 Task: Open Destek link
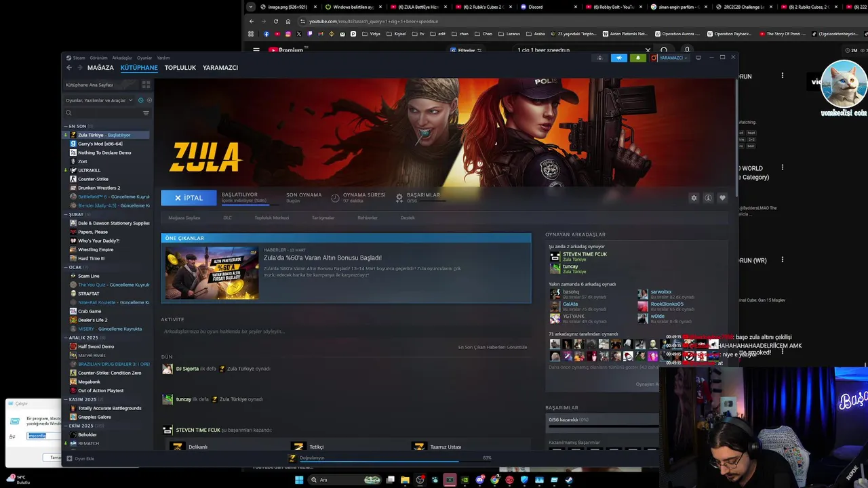408,218
